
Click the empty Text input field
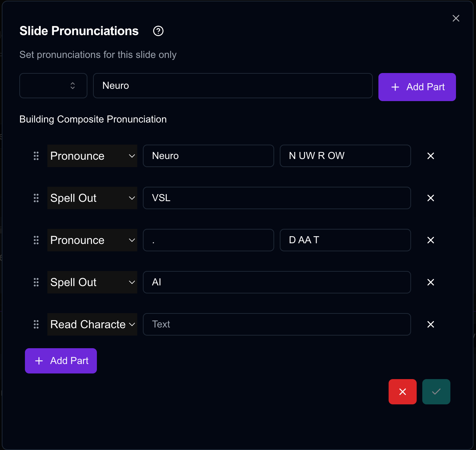click(x=277, y=324)
